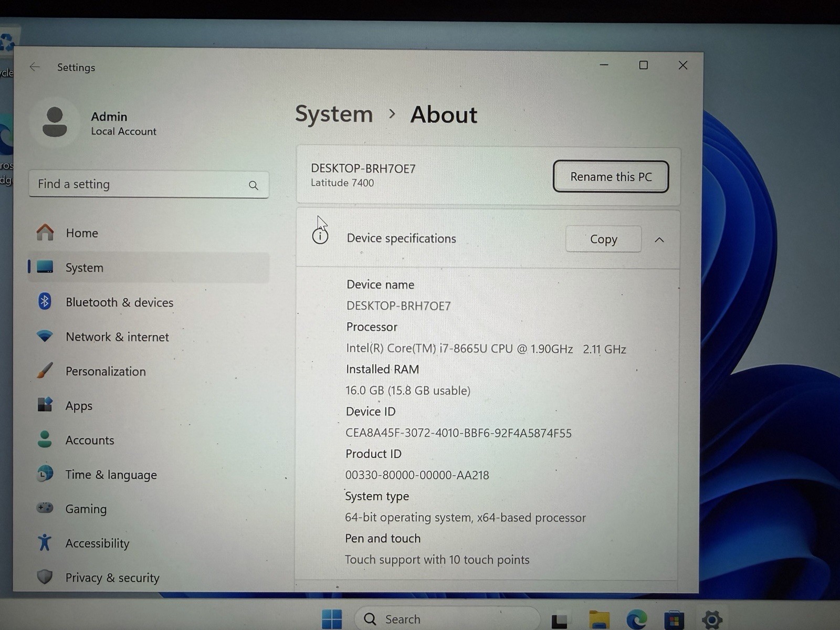This screenshot has width=840, height=630.
Task: Open the Windows Start button
Action: (x=332, y=619)
